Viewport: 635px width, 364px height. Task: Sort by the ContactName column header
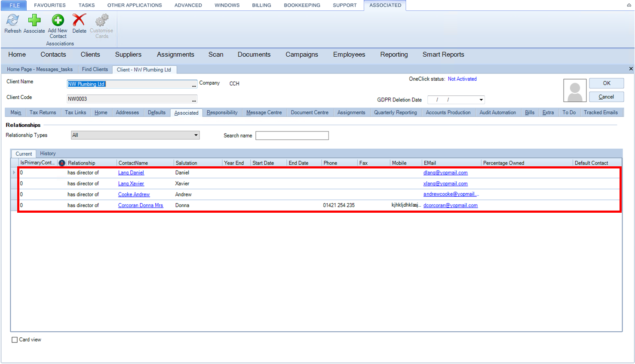pos(145,163)
